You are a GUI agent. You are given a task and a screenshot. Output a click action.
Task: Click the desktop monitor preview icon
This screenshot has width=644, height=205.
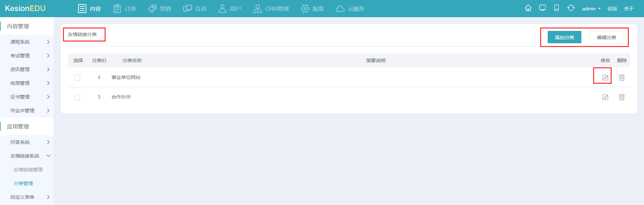[x=543, y=8]
